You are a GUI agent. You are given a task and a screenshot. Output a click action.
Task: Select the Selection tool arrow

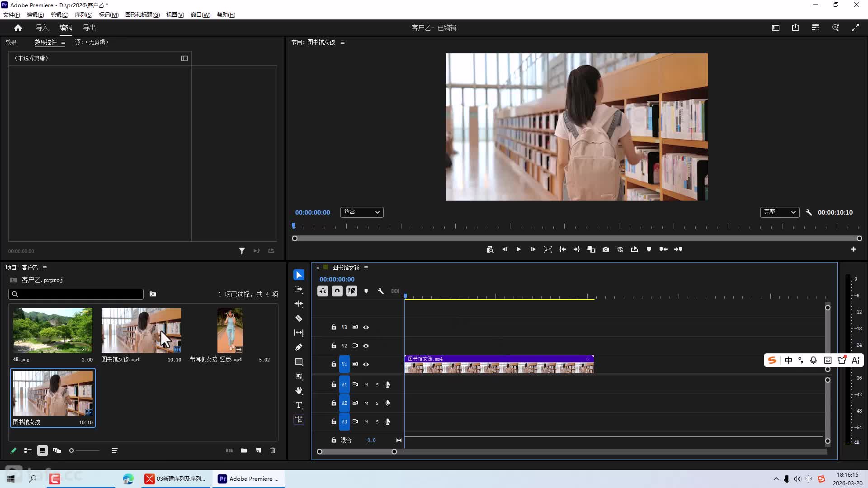299,275
